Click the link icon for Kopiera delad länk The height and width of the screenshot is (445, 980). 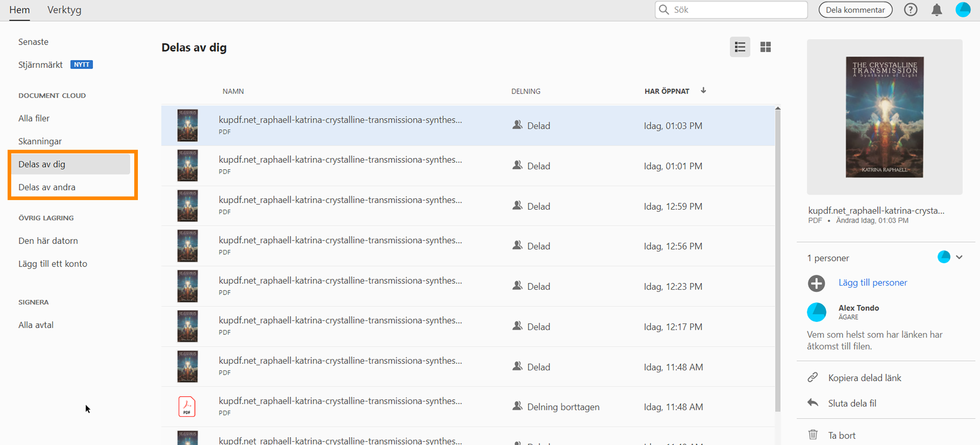coord(812,377)
